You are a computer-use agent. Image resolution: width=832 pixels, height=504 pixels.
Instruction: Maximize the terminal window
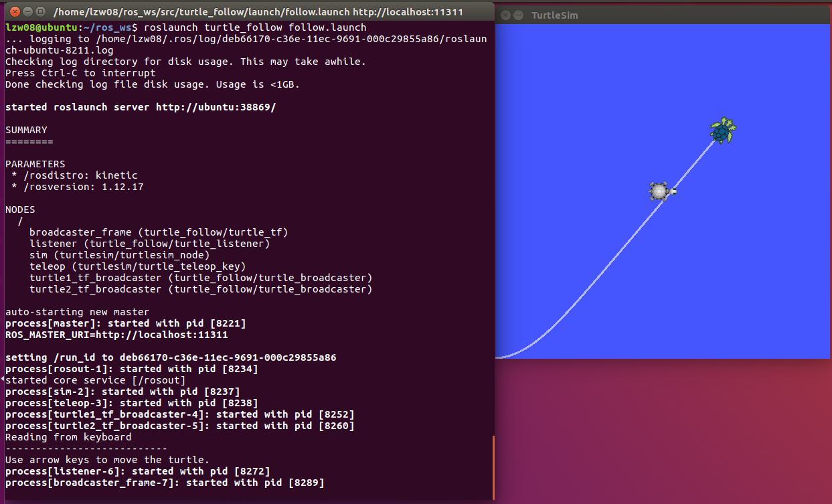[40, 11]
